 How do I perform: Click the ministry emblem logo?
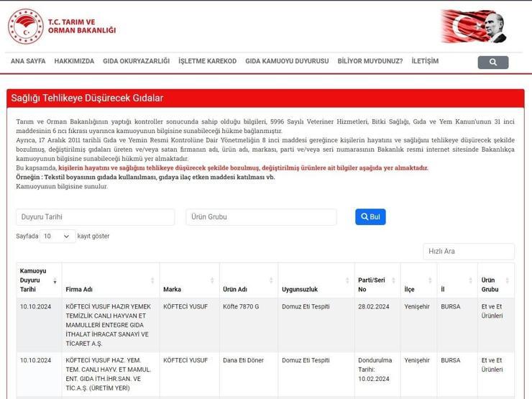[x=26, y=27]
